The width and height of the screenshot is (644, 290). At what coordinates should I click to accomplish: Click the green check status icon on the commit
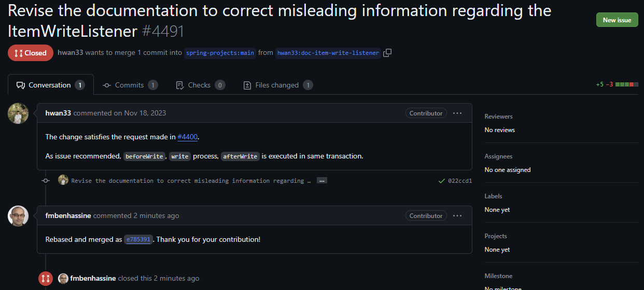coord(441,181)
